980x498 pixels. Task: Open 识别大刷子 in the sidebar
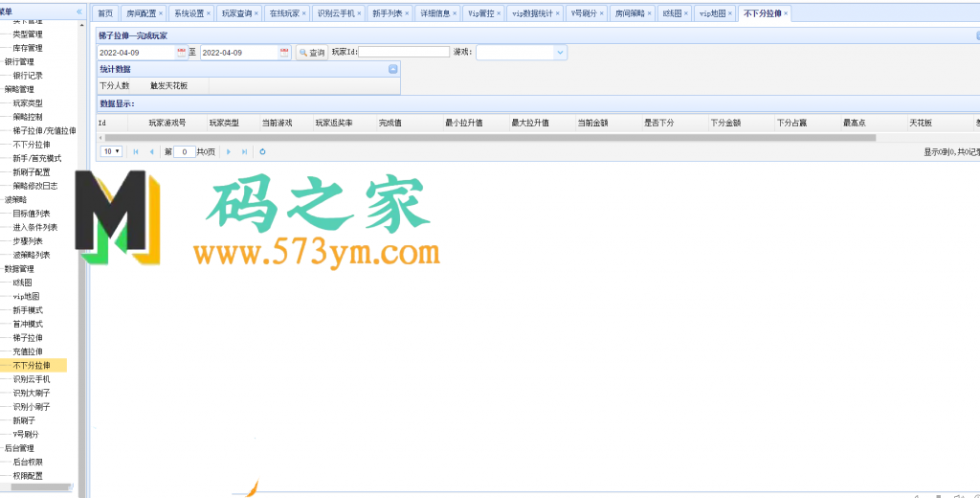point(32,393)
